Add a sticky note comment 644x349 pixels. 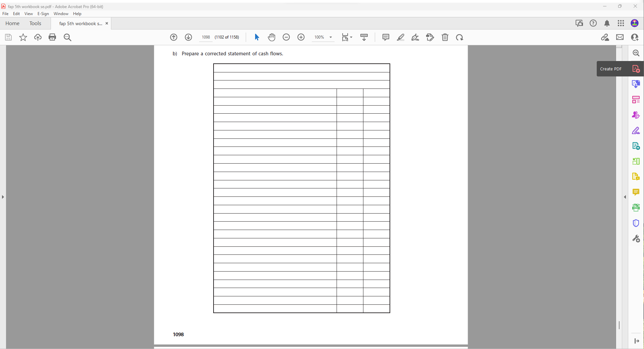click(386, 37)
